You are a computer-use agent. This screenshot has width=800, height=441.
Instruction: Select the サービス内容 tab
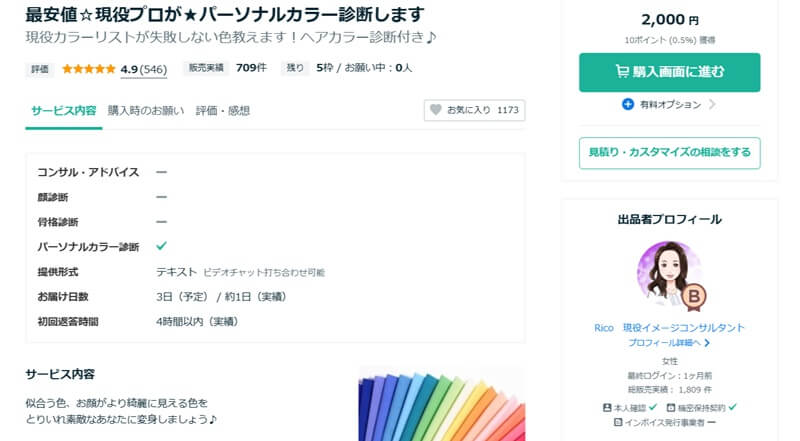click(63, 110)
